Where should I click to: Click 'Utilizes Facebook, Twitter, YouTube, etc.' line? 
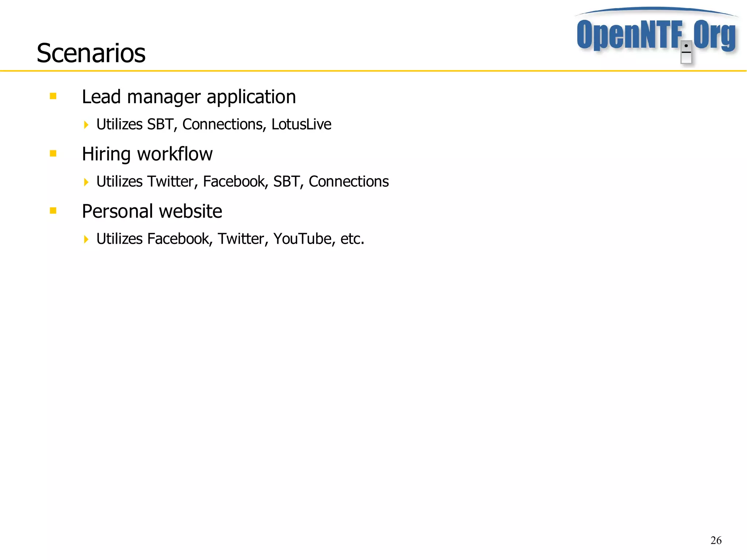[230, 239]
